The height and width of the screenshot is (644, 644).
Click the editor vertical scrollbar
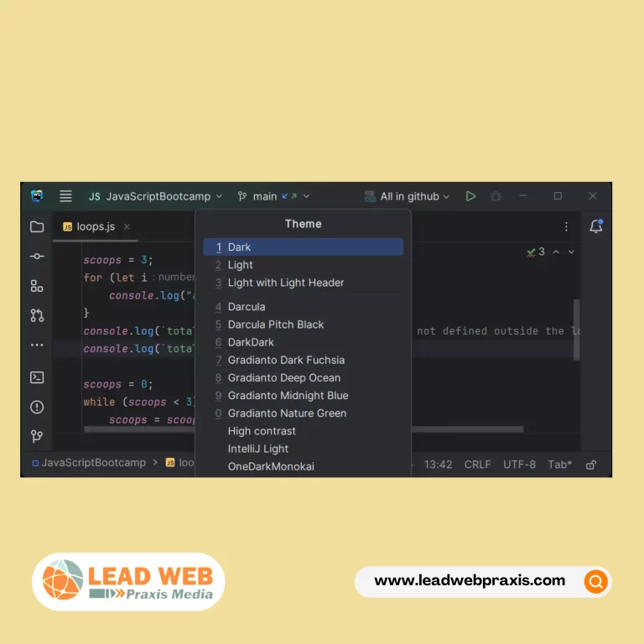click(x=577, y=330)
